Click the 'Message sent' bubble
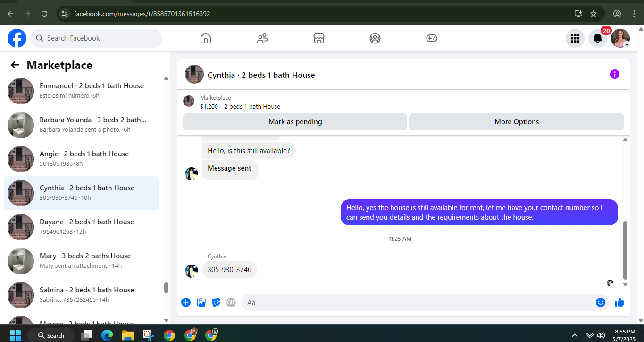This screenshot has height=342, width=644. (x=230, y=169)
